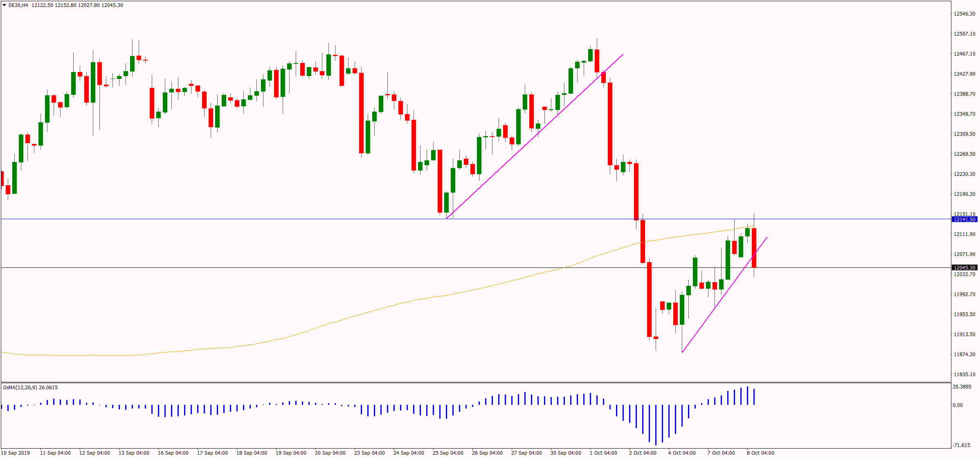Screen dimensions: 980x458
Task: Select the upper horizontal line at 12141.50
Action: click(245, 219)
